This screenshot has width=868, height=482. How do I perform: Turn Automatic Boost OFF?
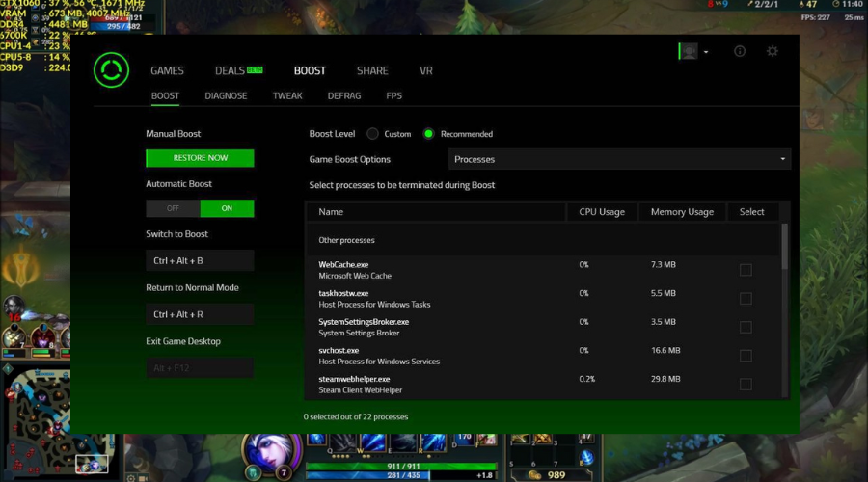(x=173, y=208)
